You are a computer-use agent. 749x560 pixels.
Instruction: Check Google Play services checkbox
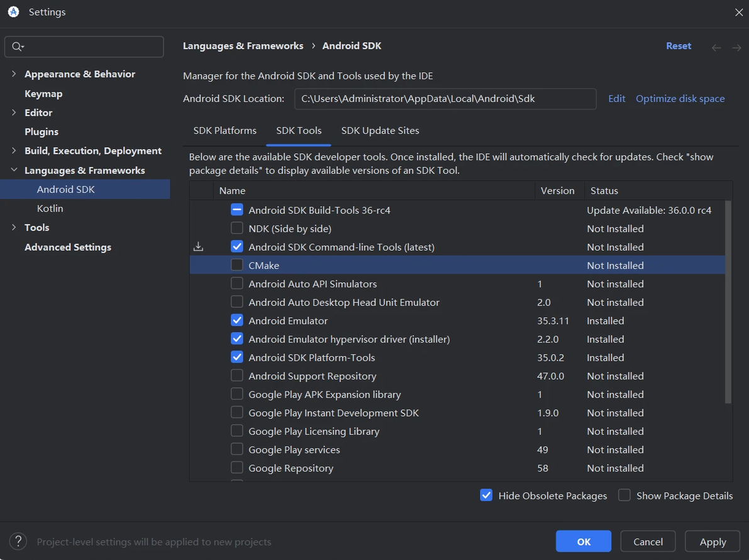pyautogui.click(x=237, y=449)
